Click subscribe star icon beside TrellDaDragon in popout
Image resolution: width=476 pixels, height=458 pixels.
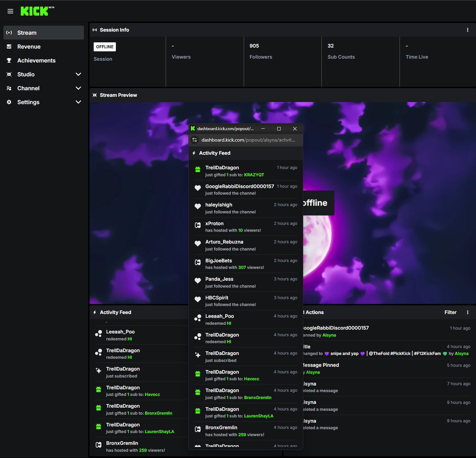pos(198,355)
